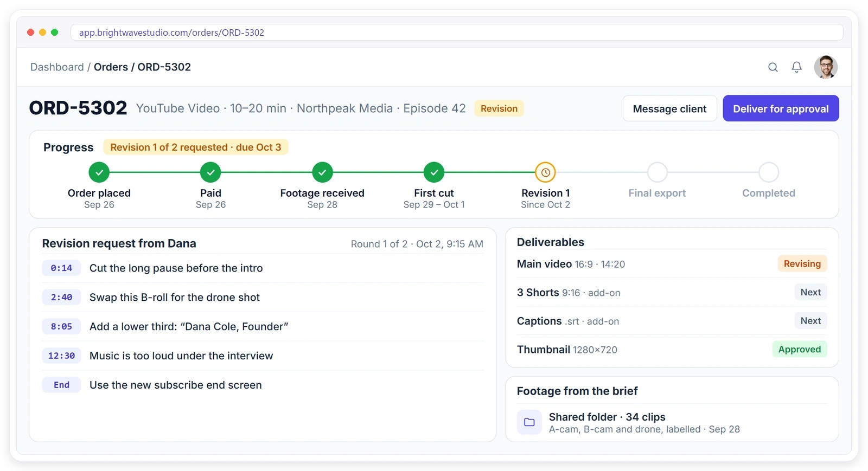Viewport: 868px width, 471px height.
Task: Click Revision 1 of 2 requested badge
Action: coord(196,147)
